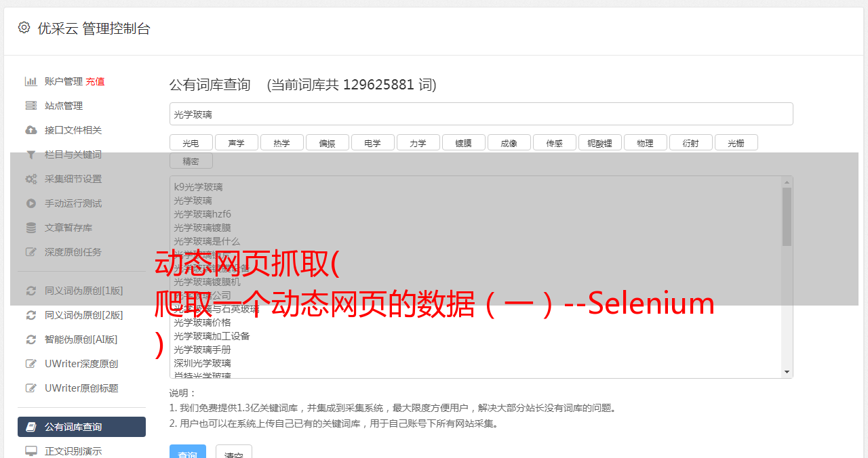Click the cloud icon for 接口文件相关
The image size is (868, 458).
point(31,130)
